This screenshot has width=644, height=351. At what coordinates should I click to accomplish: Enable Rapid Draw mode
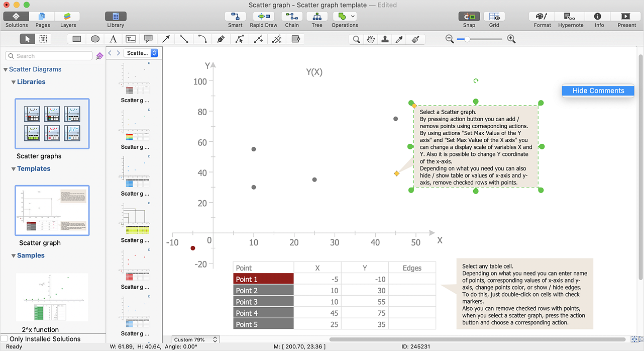tap(264, 17)
